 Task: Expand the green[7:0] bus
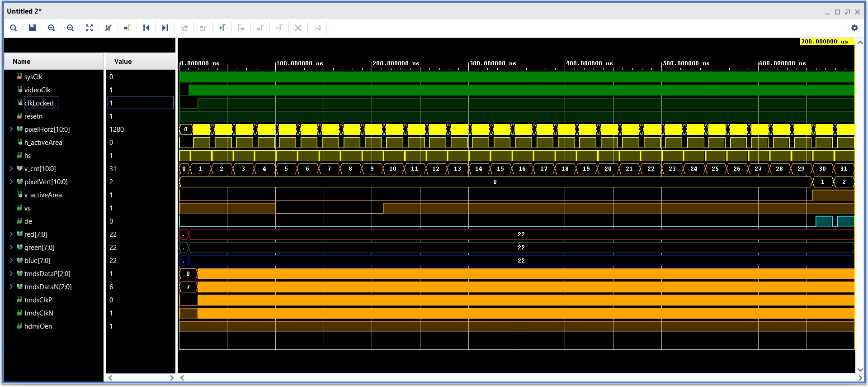click(11, 248)
